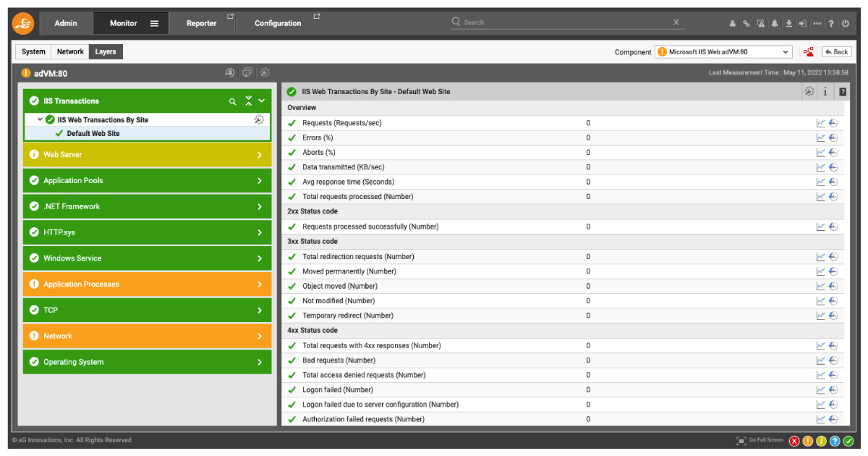Click the blue unknown status circle in footer
The width and height of the screenshot is (868, 456).
point(835,441)
